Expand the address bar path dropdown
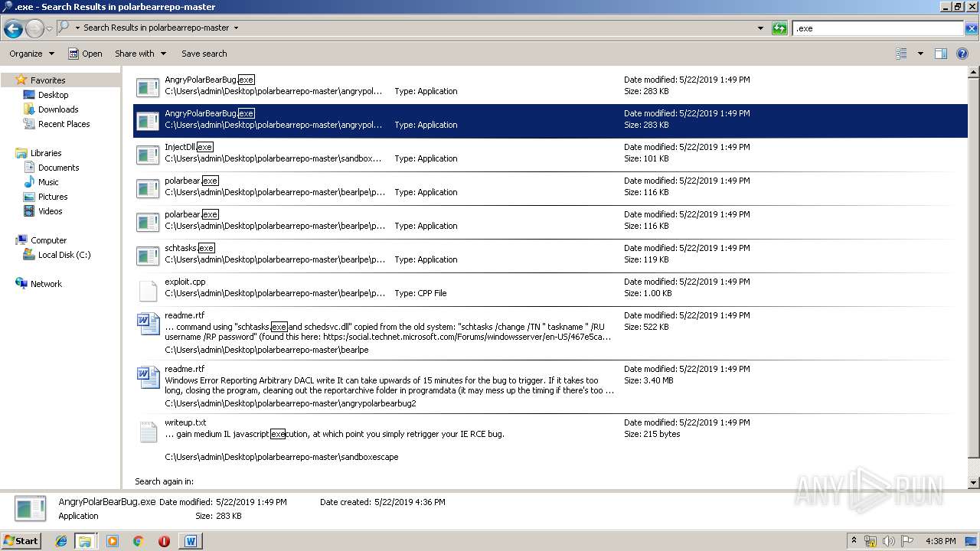Image resolution: width=980 pixels, height=551 pixels. pyautogui.click(x=236, y=28)
